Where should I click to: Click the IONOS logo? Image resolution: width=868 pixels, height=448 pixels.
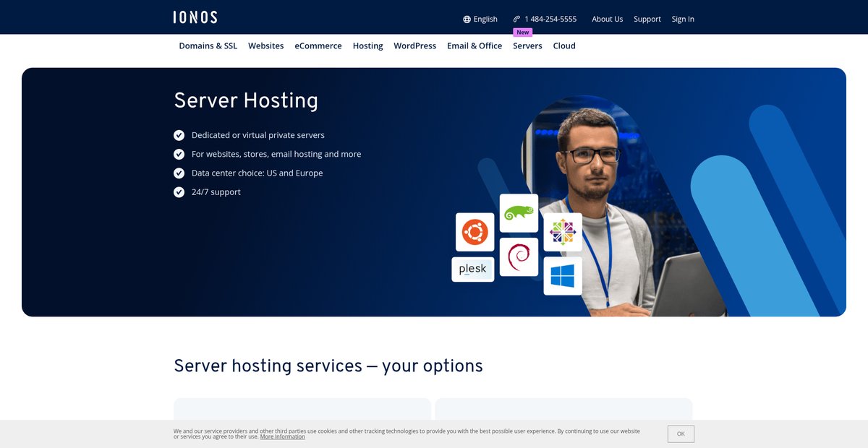coord(195,17)
